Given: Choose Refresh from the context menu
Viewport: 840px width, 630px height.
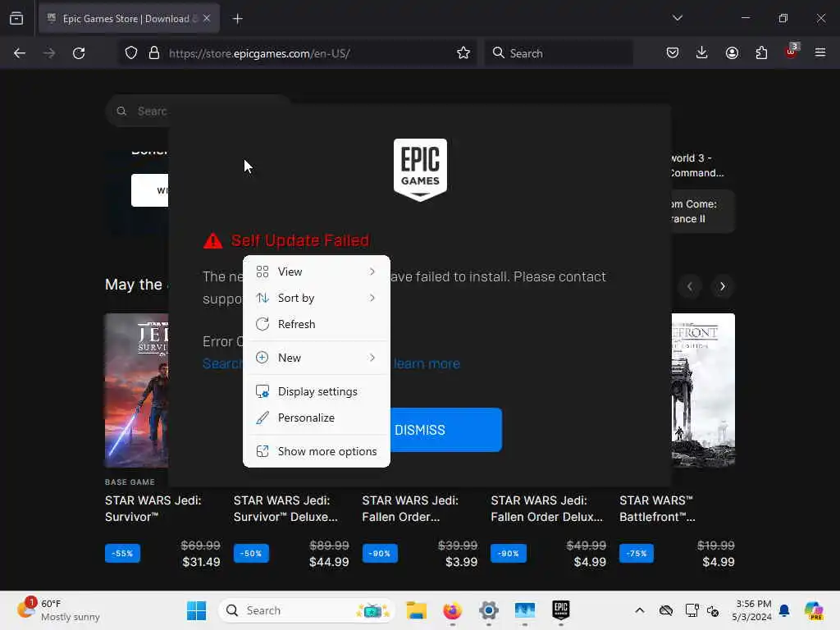Looking at the screenshot, I should pos(317,325).
